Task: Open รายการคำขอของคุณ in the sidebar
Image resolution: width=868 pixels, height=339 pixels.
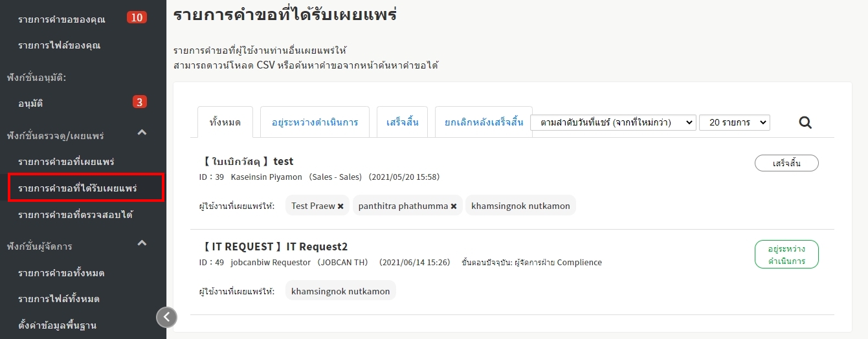Action: coord(61,19)
